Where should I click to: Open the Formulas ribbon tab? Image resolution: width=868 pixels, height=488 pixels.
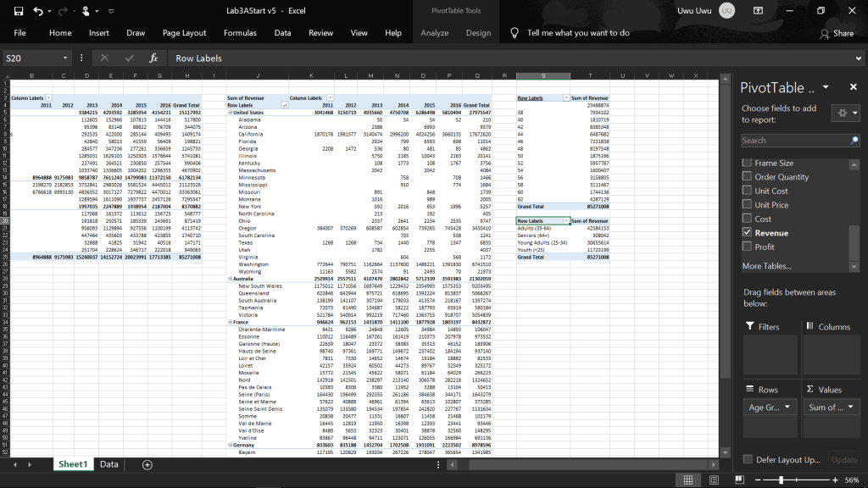(240, 33)
